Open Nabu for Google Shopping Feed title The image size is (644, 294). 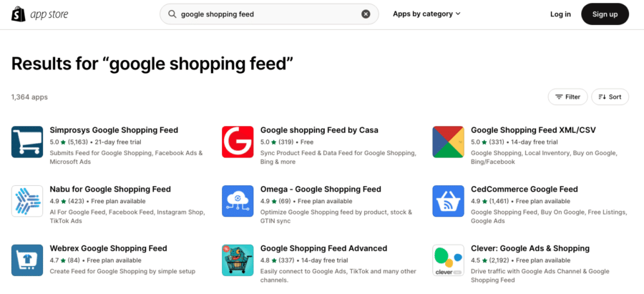pos(110,190)
